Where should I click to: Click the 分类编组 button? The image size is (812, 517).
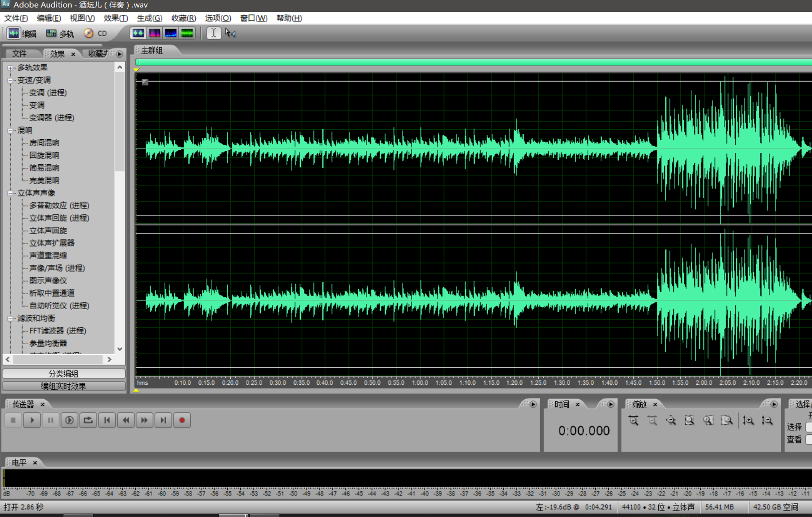64,373
